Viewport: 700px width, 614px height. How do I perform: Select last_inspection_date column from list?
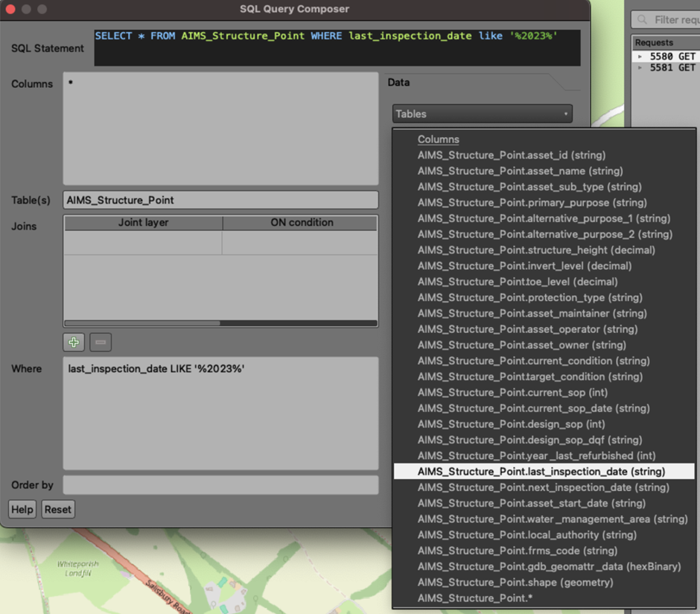(x=541, y=472)
